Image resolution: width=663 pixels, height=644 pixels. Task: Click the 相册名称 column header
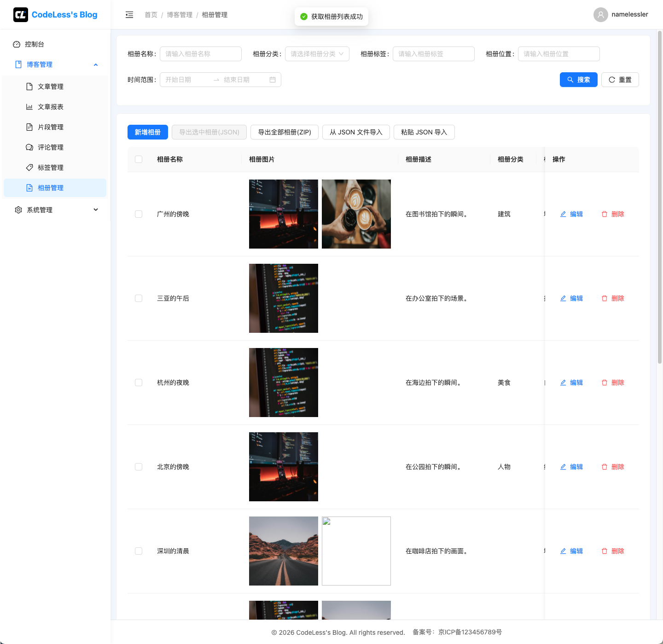tap(170, 159)
